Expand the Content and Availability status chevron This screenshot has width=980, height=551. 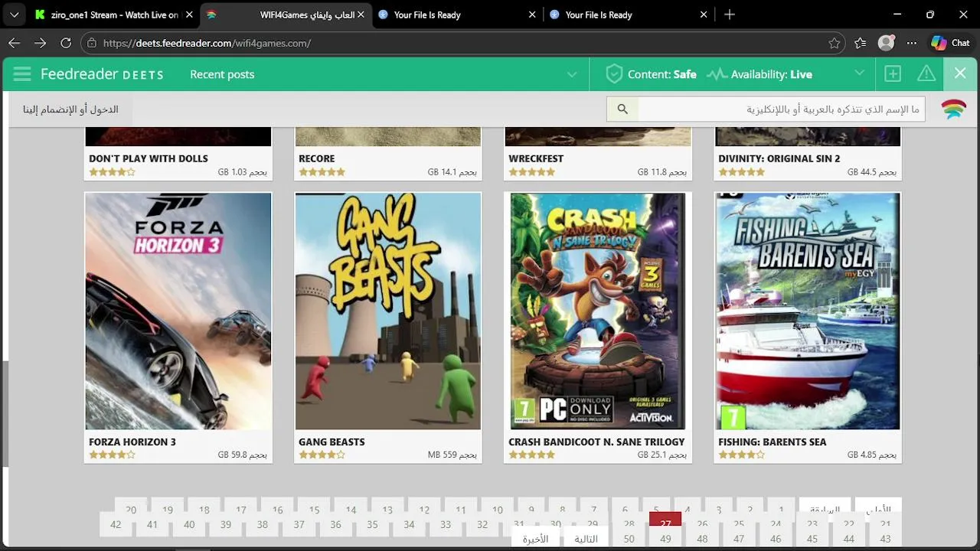click(x=859, y=73)
